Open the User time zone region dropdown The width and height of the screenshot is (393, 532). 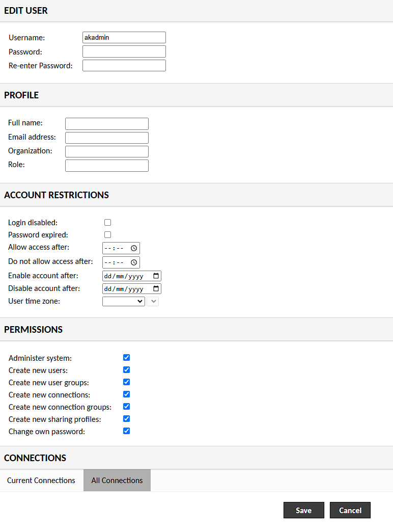(124, 301)
